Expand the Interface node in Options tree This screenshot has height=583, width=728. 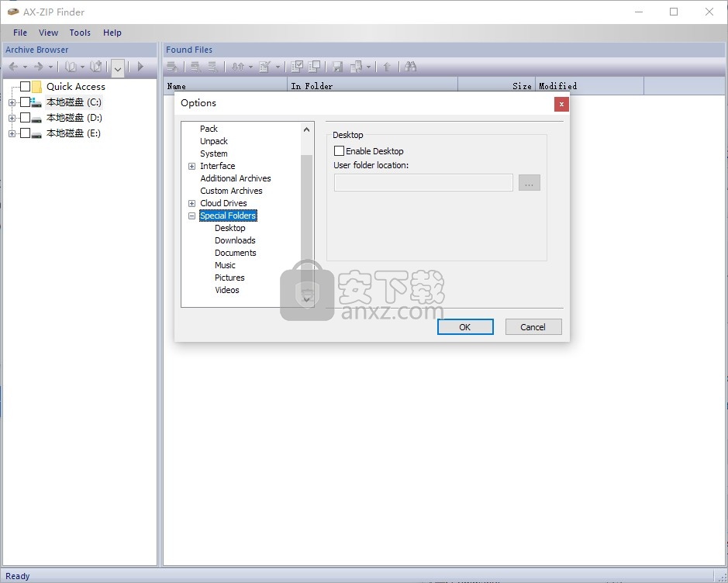click(191, 166)
